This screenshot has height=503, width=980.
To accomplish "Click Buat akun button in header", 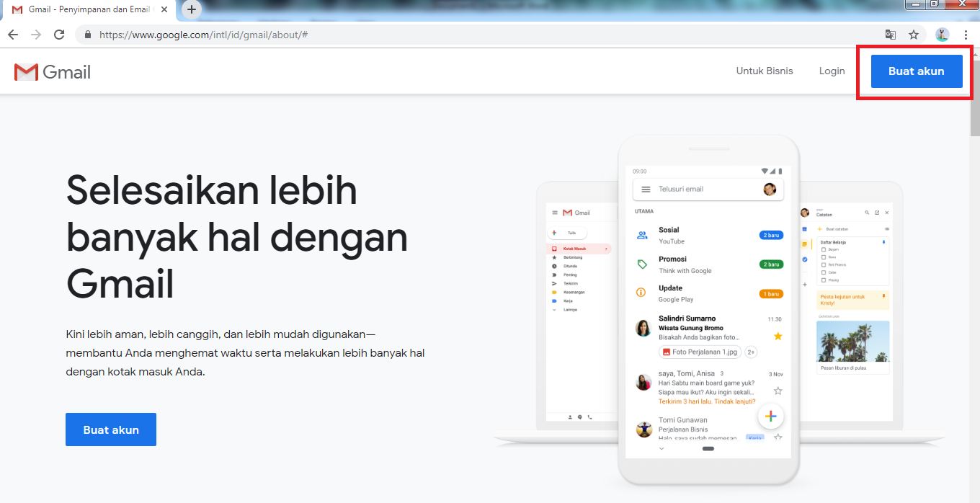I will 916,71.
